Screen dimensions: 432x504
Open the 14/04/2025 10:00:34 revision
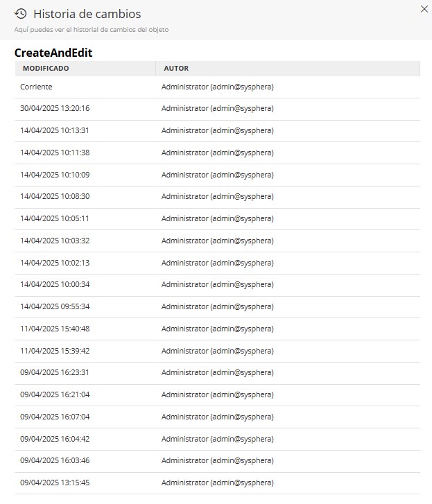[x=55, y=284]
